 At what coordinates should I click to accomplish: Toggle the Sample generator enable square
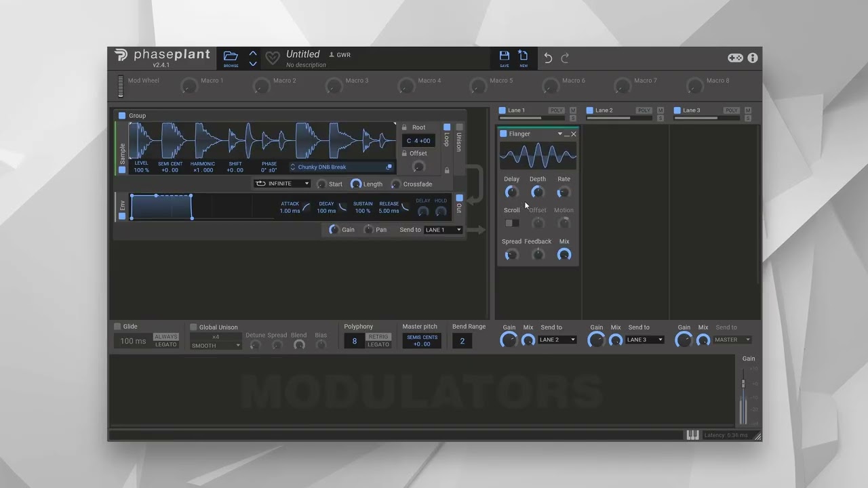(x=122, y=170)
